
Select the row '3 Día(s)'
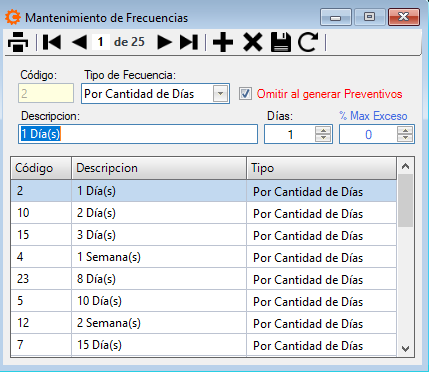coord(204,235)
